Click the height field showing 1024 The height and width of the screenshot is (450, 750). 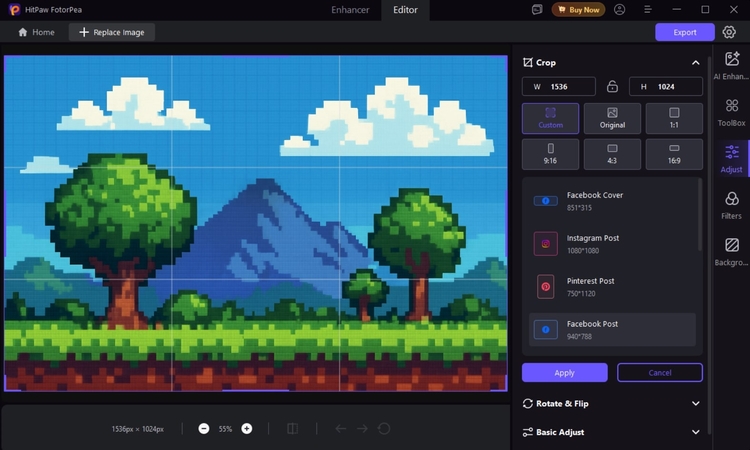[x=666, y=87]
